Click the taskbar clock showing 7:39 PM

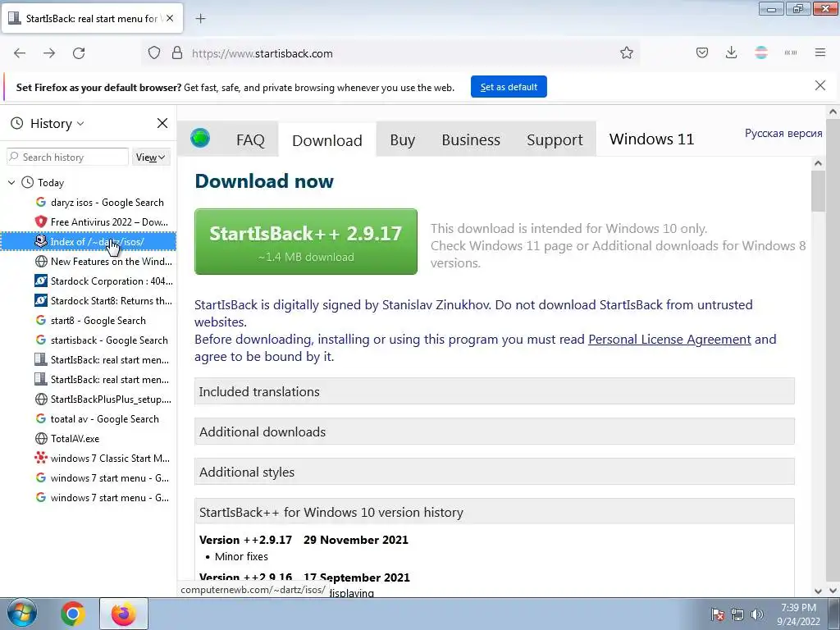click(x=798, y=614)
